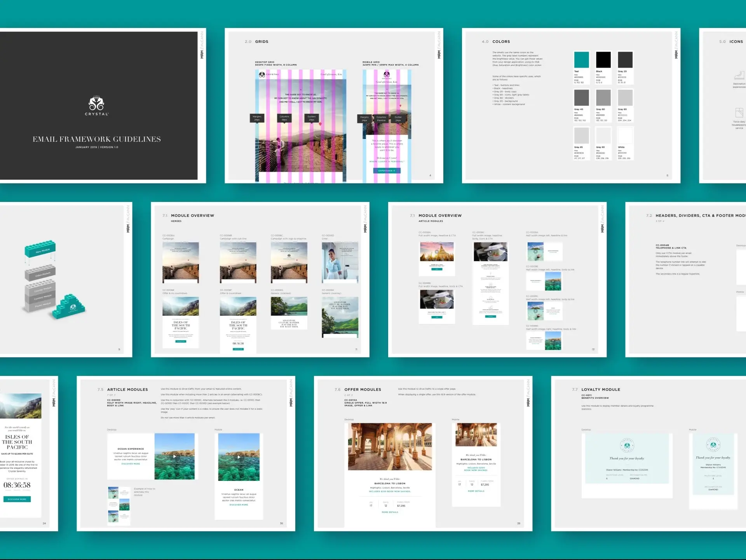
Task: Open the CC-0006E Offer & no countdown thumbnail
Action: tap(181, 322)
